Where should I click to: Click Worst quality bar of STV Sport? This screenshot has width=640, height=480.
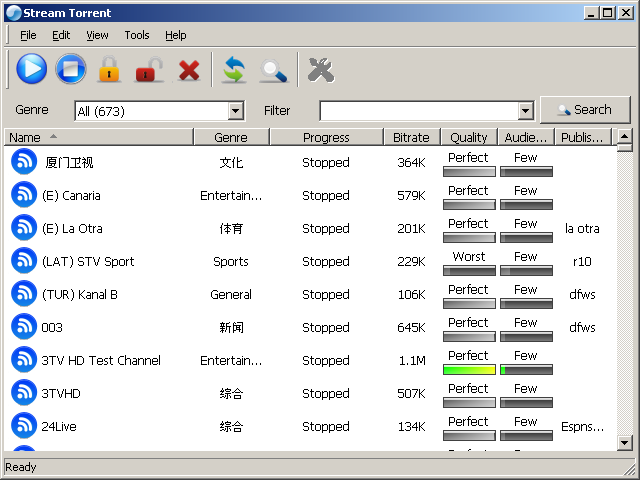(469, 271)
